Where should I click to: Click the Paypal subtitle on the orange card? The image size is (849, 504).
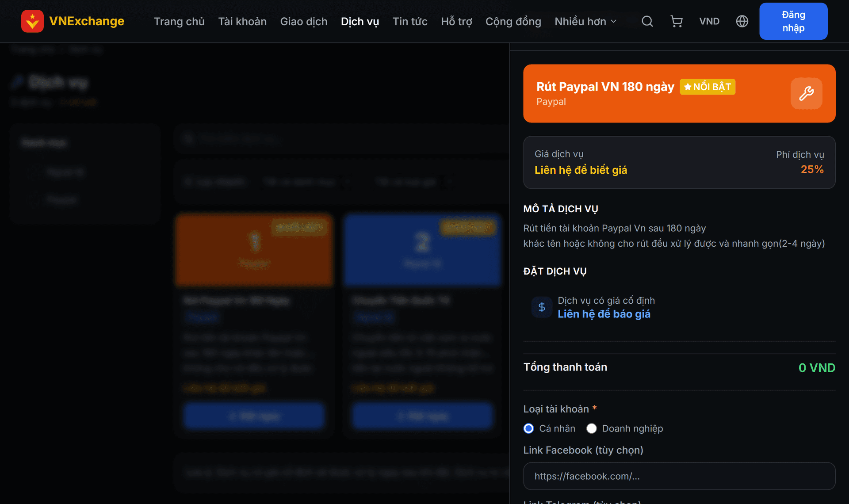(x=551, y=102)
